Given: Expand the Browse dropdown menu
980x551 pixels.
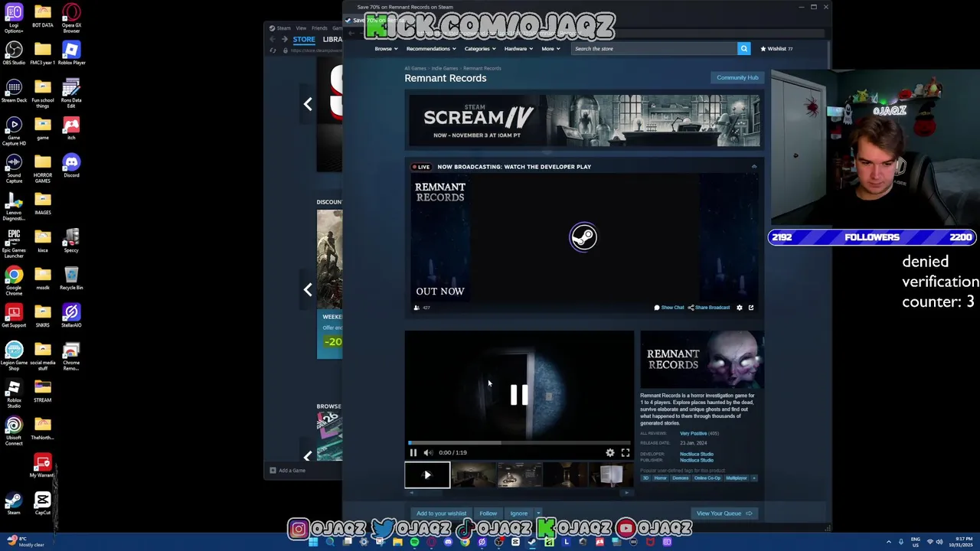Looking at the screenshot, I should (386, 48).
